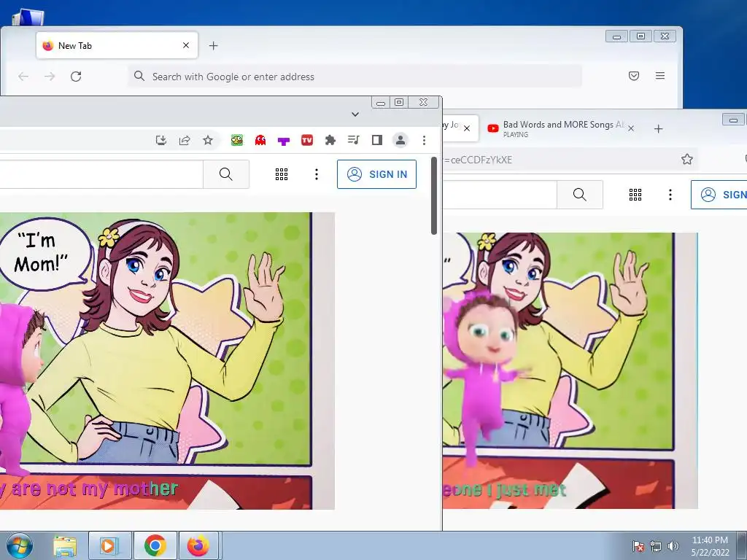Share this page from Chrome toolbar
This screenshot has width=747, height=560.
185,140
